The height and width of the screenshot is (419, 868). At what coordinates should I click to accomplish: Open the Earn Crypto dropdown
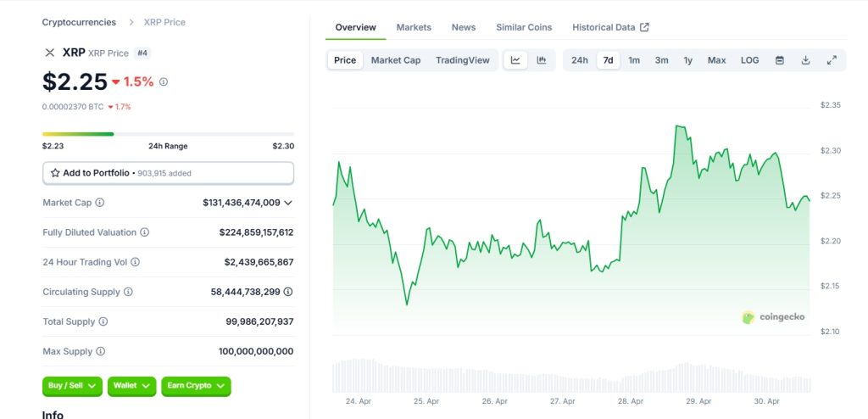pos(196,386)
